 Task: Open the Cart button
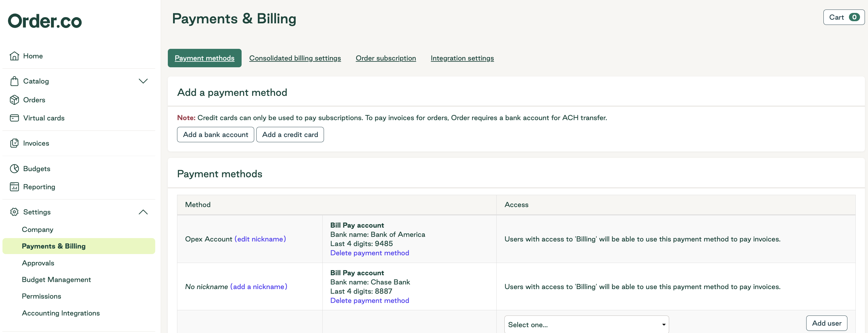(x=844, y=17)
